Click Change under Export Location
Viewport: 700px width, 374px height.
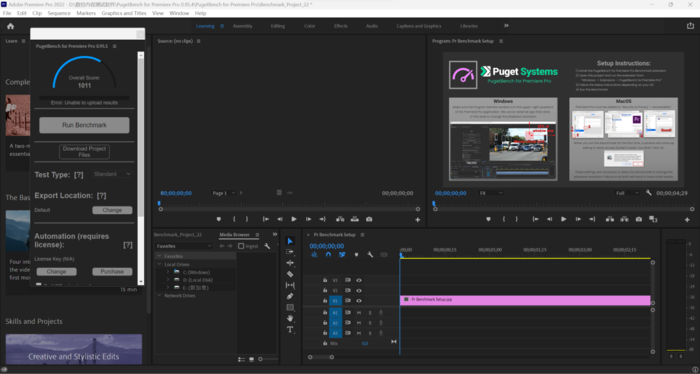(112, 210)
